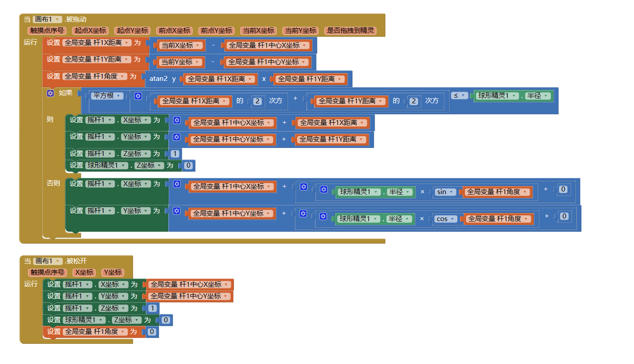Edit value 1 of 摇杆1 Z坐标 in 则 branch
634x364 pixels.
(x=174, y=154)
